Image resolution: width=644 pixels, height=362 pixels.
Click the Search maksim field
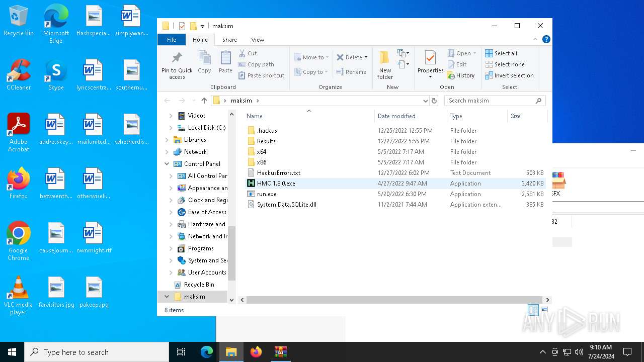pyautogui.click(x=495, y=101)
